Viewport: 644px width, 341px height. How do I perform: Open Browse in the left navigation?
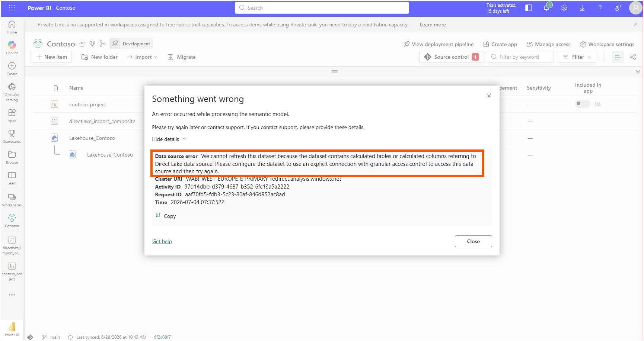tap(12, 157)
